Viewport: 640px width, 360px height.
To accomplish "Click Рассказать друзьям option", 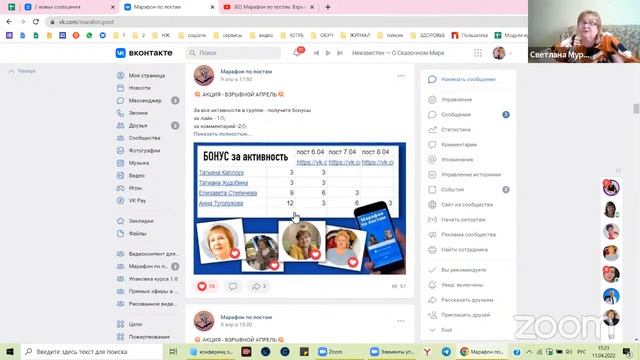I will point(467,300).
